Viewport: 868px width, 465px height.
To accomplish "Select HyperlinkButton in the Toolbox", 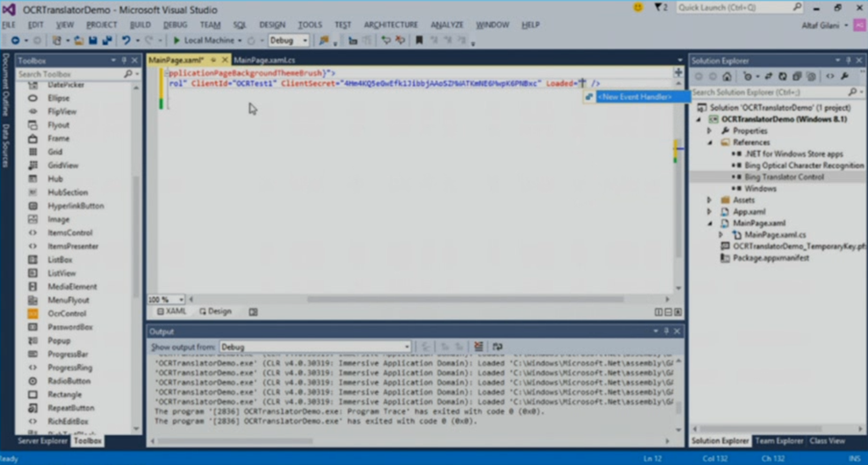I will tap(75, 205).
